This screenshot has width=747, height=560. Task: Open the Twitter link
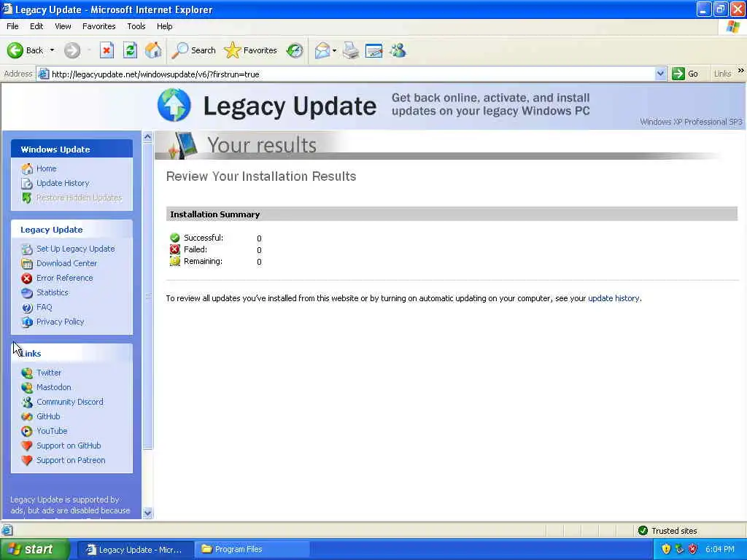(49, 373)
